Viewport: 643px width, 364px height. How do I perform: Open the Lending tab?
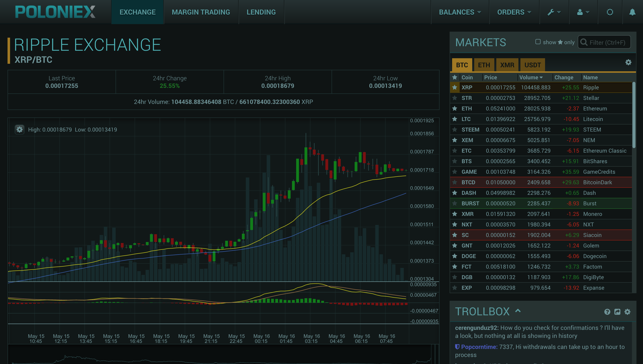click(261, 12)
